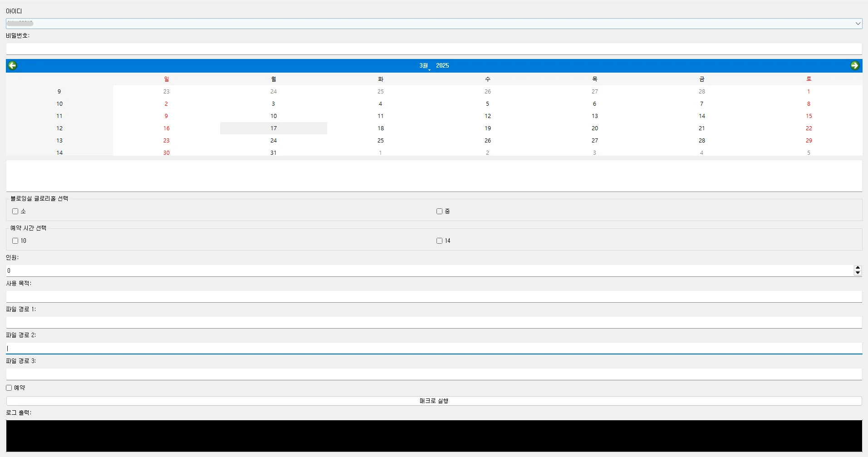Go to previous month with left arrow

click(x=13, y=66)
